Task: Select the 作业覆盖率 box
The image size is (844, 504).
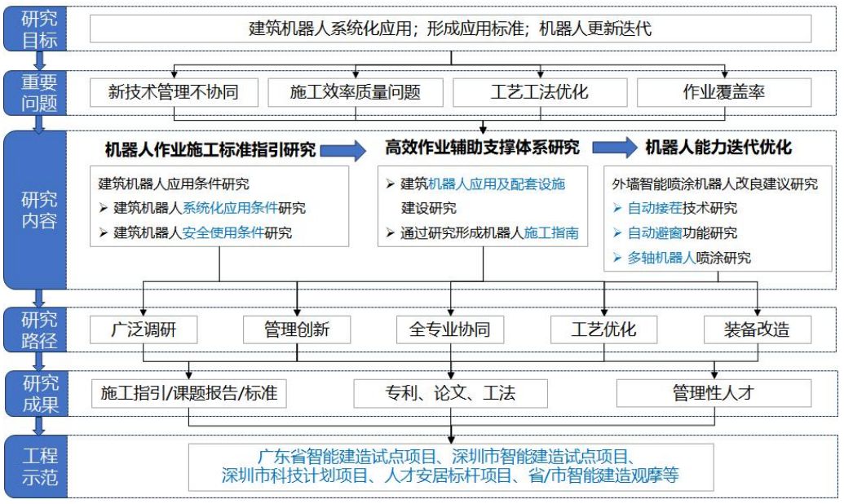Action: [x=724, y=92]
